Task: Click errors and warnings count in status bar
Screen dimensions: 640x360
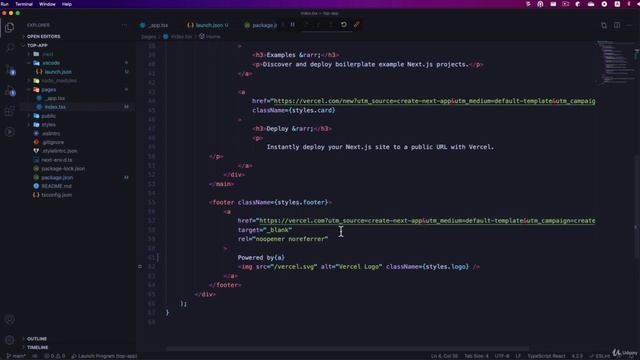Action: click(54, 356)
